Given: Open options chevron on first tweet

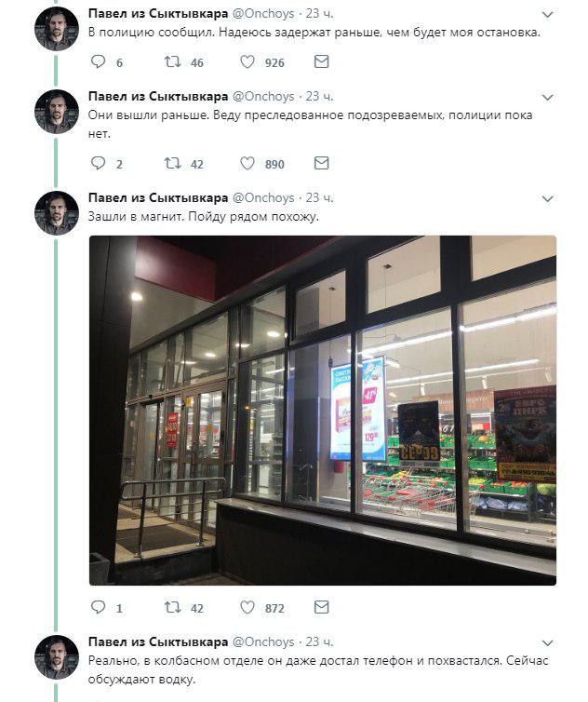Looking at the screenshot, I should tap(548, 15).
